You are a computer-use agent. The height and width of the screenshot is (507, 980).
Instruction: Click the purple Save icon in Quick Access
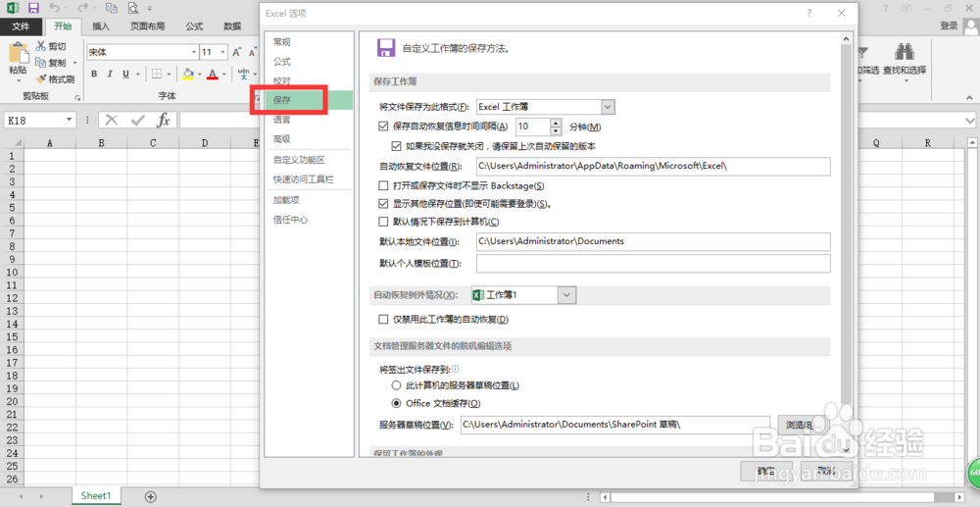(33, 8)
